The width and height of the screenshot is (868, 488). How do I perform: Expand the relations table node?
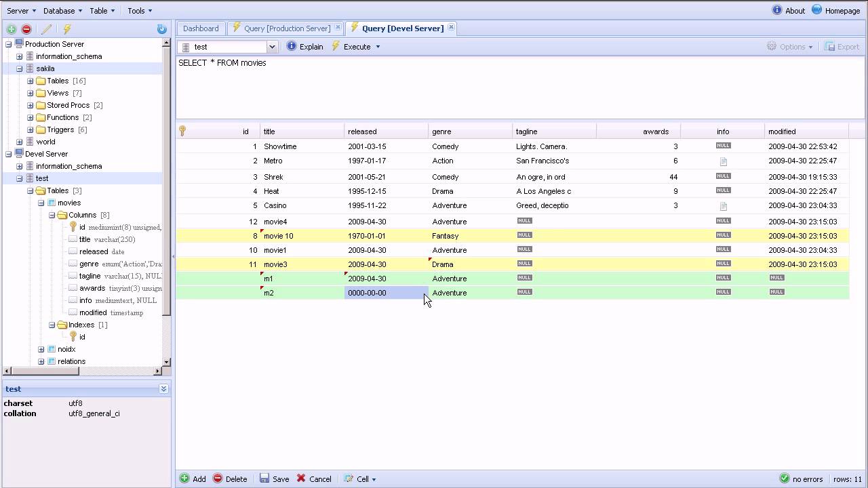point(41,361)
